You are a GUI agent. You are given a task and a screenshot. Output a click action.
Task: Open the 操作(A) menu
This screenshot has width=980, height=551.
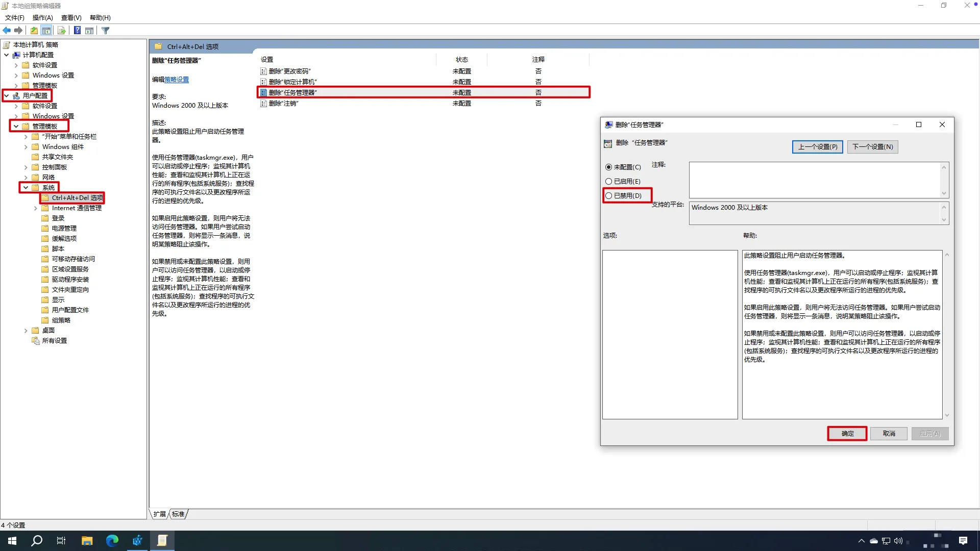[42, 18]
